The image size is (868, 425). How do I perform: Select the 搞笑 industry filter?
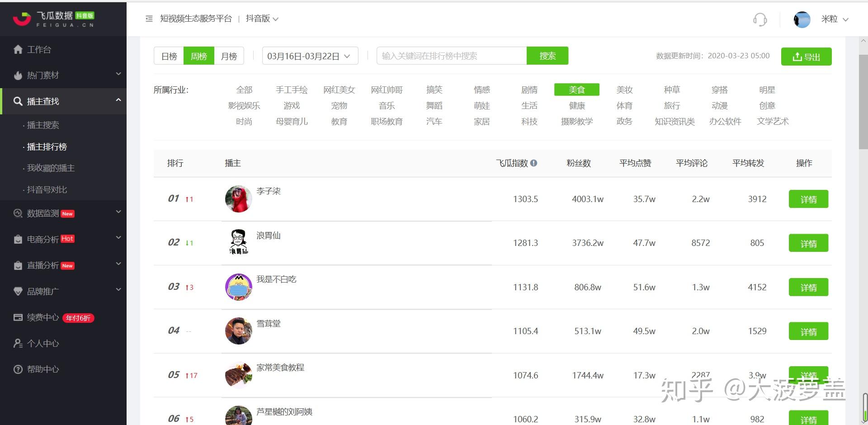(x=434, y=90)
